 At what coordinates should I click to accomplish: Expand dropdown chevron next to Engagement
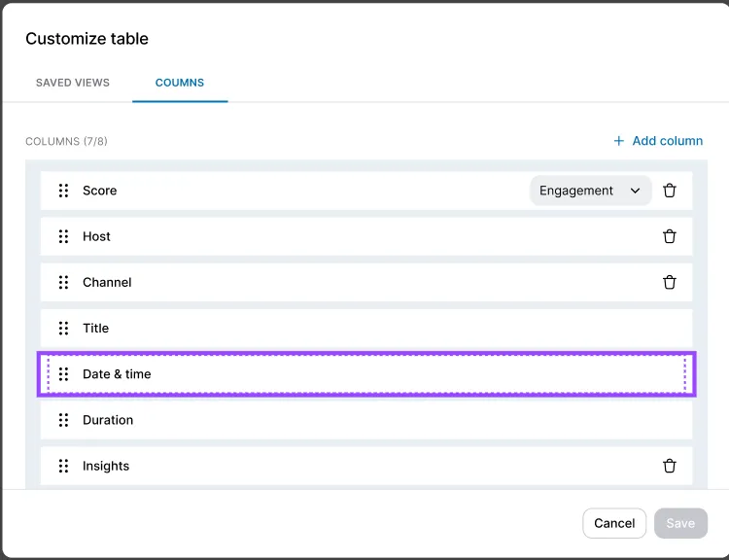pyautogui.click(x=636, y=191)
